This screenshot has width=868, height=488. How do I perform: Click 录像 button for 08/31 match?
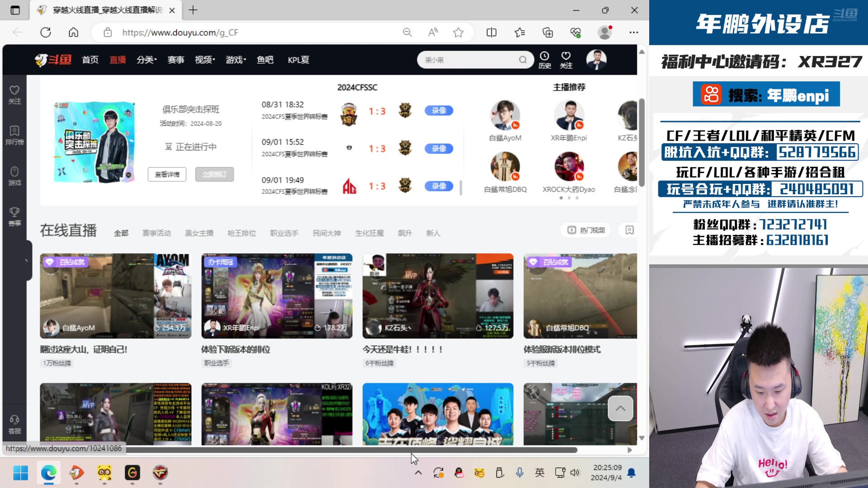[439, 111]
